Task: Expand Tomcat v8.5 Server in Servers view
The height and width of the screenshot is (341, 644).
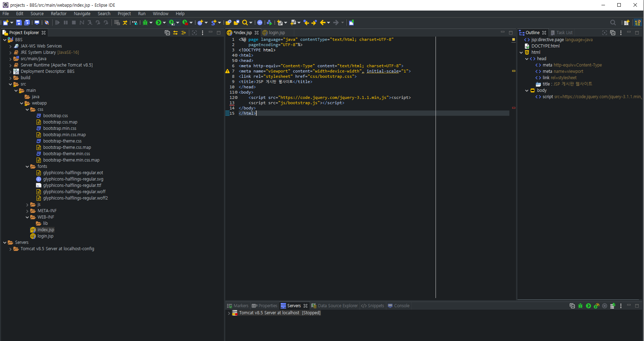Action: (229, 313)
